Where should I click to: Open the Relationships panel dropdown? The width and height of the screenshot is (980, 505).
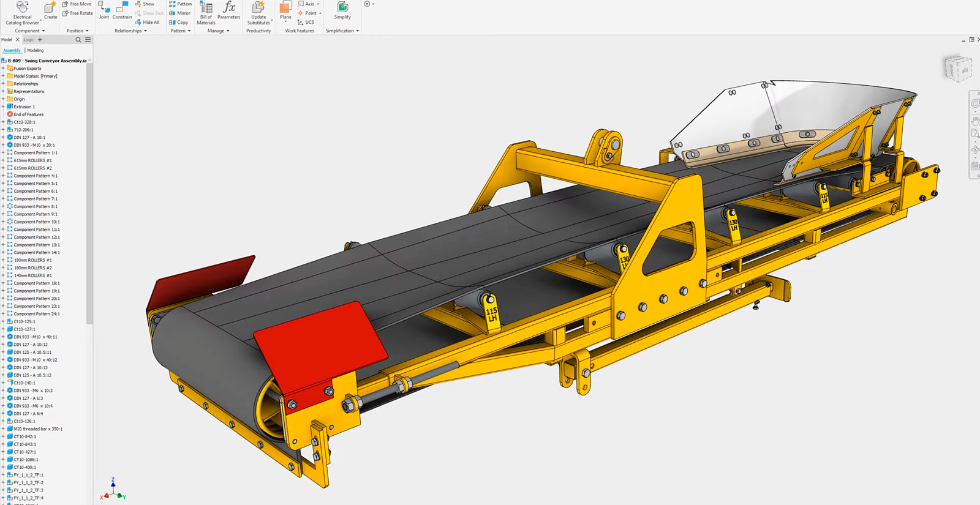tap(130, 31)
